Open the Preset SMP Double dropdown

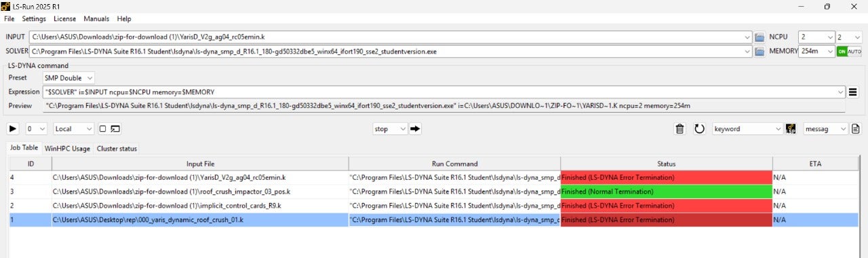pyautogui.click(x=68, y=78)
